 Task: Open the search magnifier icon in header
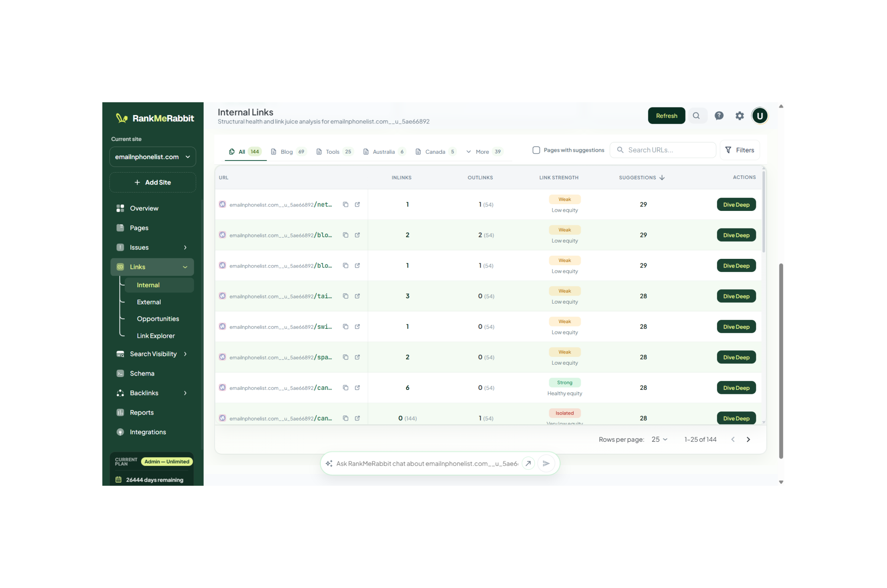pos(696,116)
